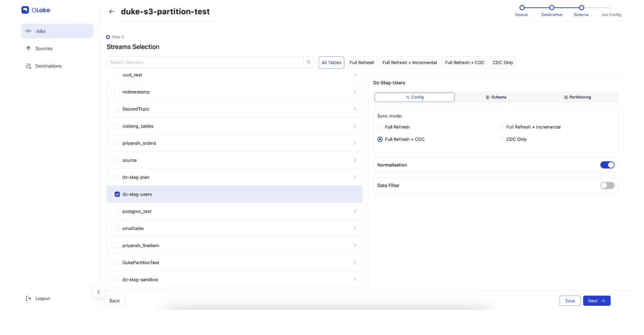Click the back arrow beside job name
The image size is (644, 335).
112,12
